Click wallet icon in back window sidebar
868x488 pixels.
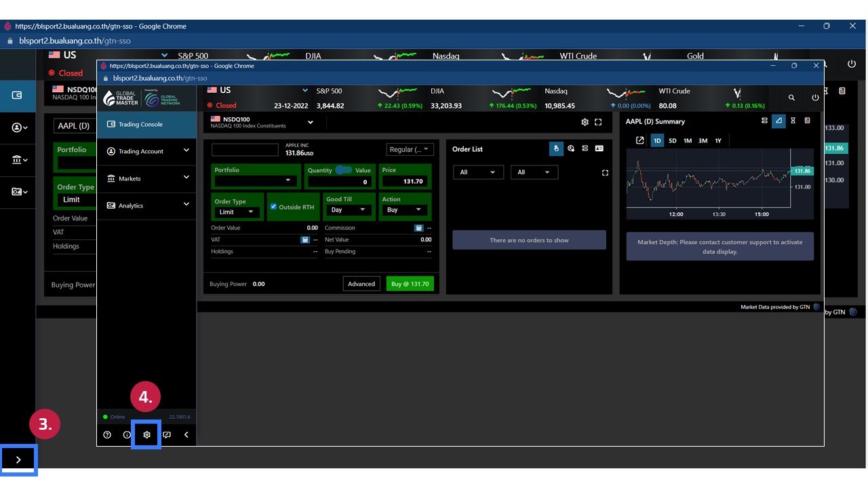[x=18, y=96]
